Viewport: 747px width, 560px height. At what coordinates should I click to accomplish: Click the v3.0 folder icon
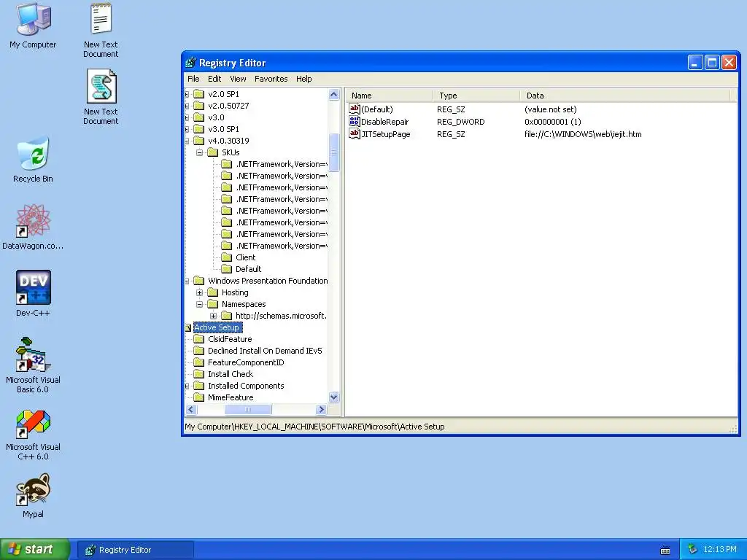coord(199,117)
